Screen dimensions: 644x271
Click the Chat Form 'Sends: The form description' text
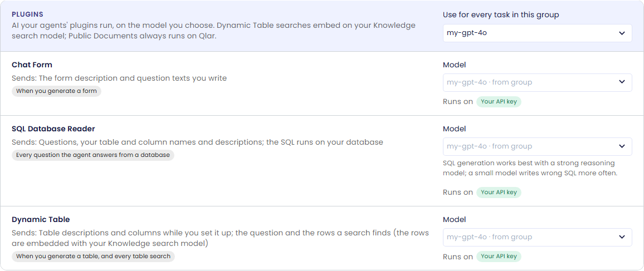(119, 78)
